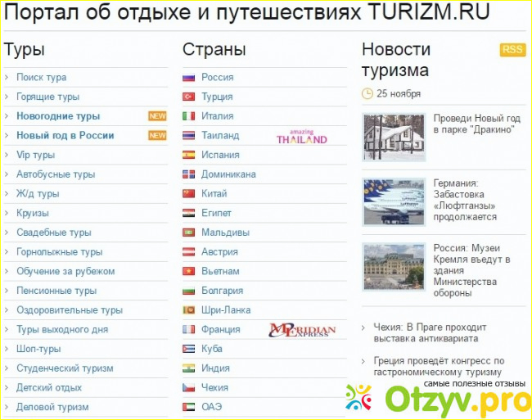532x420 pixels.
Task: Open Деловой туризм link
Action: pos(52,407)
